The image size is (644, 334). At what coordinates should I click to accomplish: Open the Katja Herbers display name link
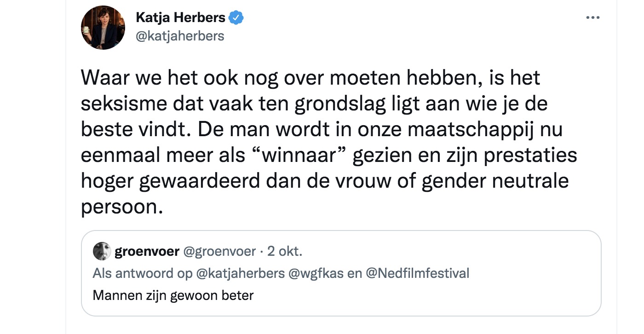180,18
